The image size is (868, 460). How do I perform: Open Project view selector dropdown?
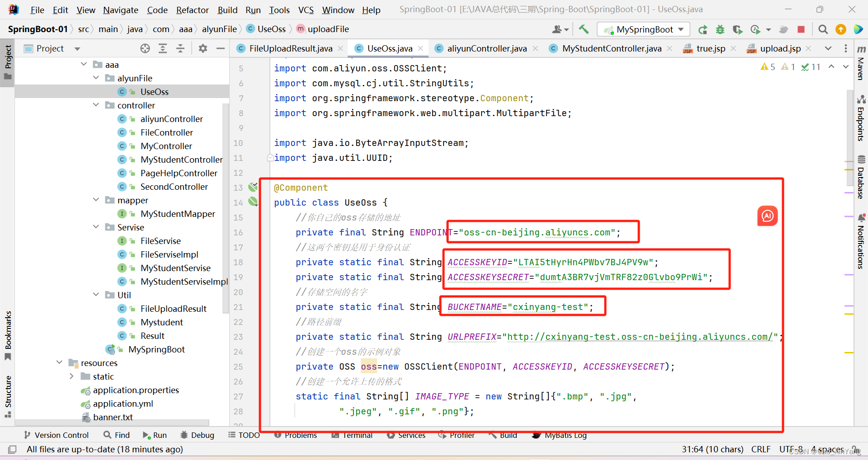77,49
